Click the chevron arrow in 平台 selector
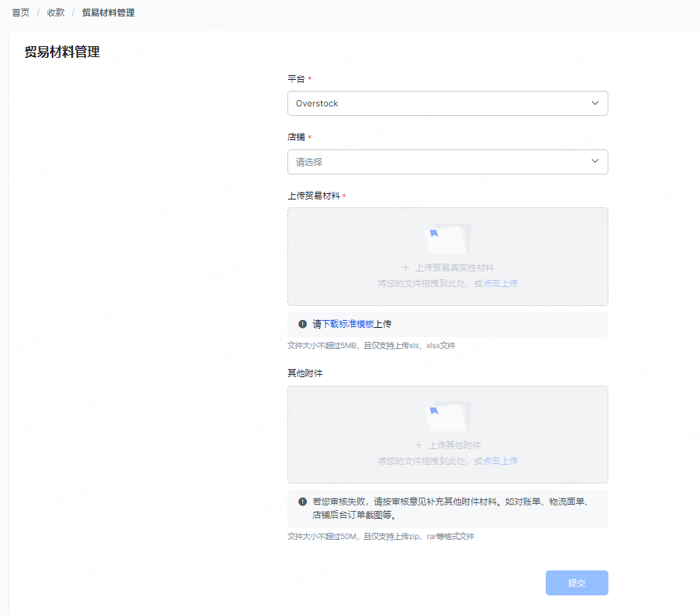The height and width of the screenshot is (615, 700). 595,103
